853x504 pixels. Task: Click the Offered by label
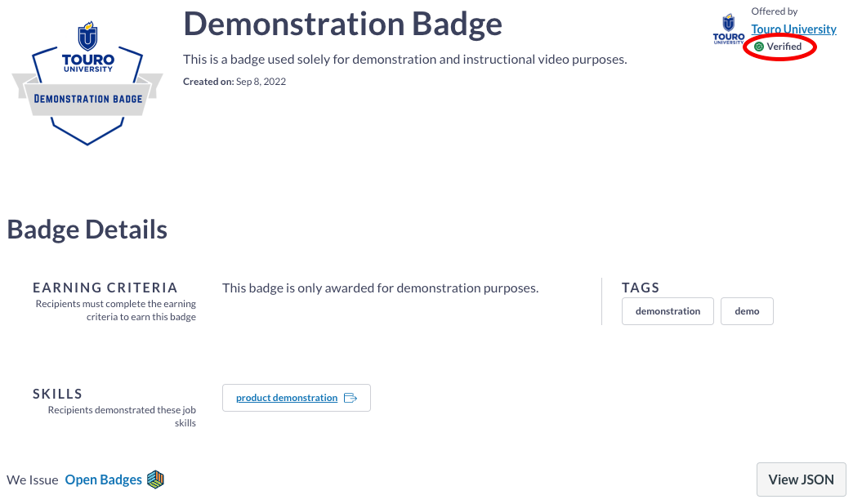point(775,11)
